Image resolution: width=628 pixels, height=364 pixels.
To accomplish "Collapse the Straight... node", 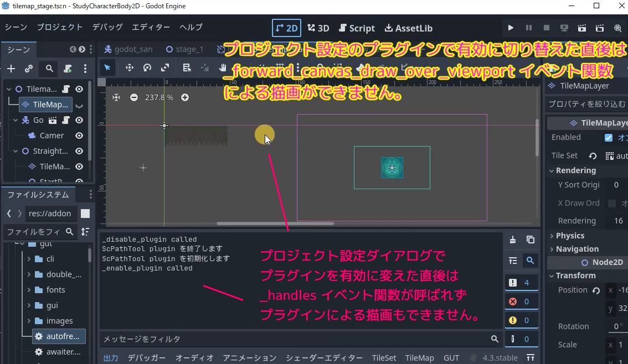I will [x=16, y=151].
